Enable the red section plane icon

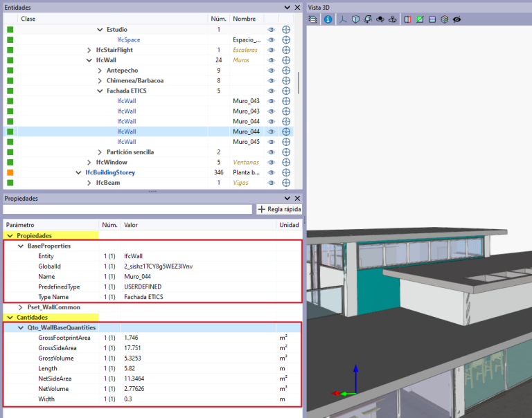point(408,19)
